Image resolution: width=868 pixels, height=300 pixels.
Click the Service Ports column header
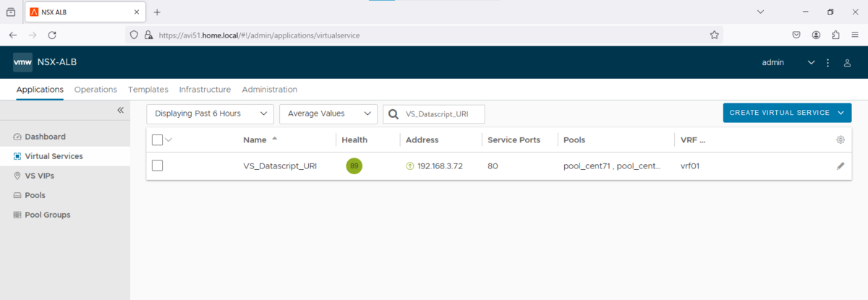[x=514, y=140]
